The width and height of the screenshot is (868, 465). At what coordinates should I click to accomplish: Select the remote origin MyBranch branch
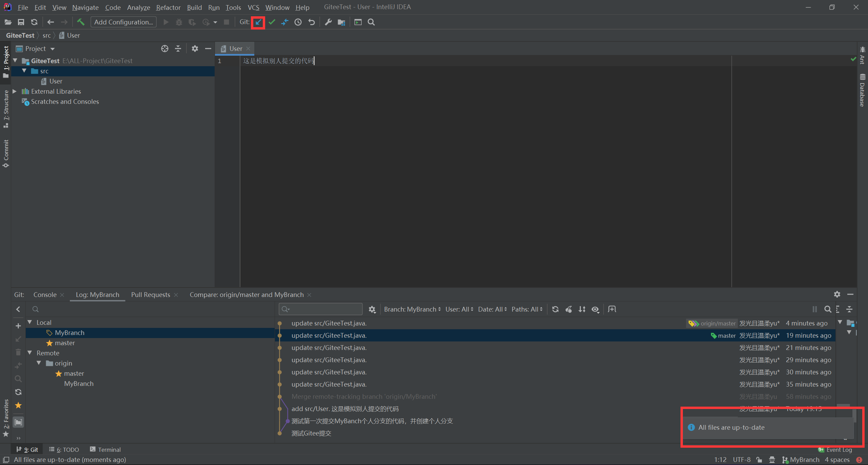[79, 384]
